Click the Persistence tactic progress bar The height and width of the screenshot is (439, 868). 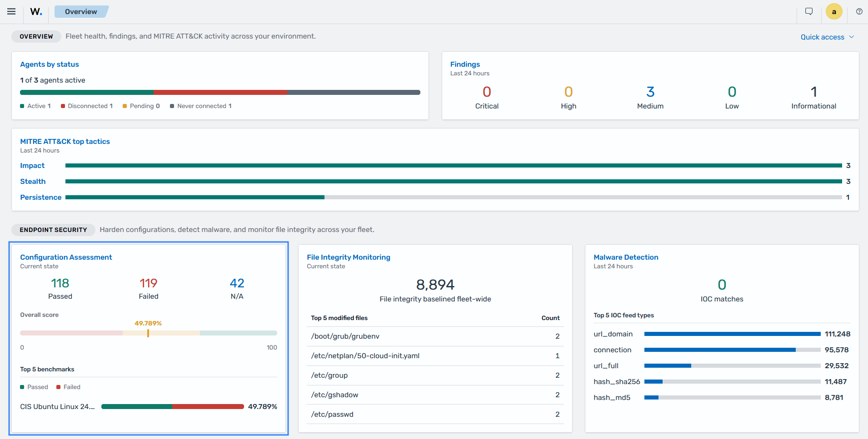[454, 197]
